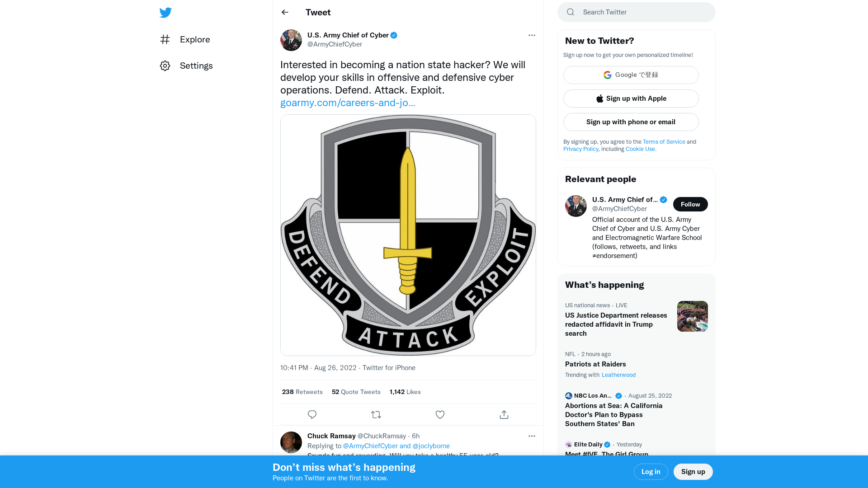Follow @ArmyChiefCyber

click(x=690, y=204)
